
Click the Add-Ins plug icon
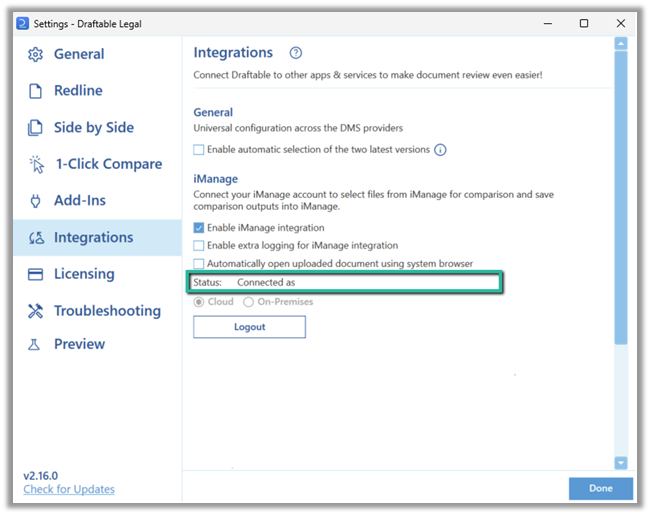[x=35, y=201]
